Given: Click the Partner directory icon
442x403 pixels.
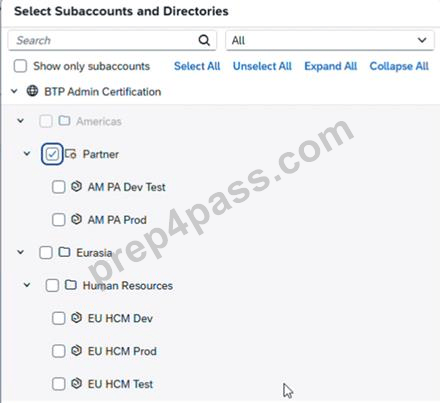Looking at the screenshot, I should tap(71, 154).
